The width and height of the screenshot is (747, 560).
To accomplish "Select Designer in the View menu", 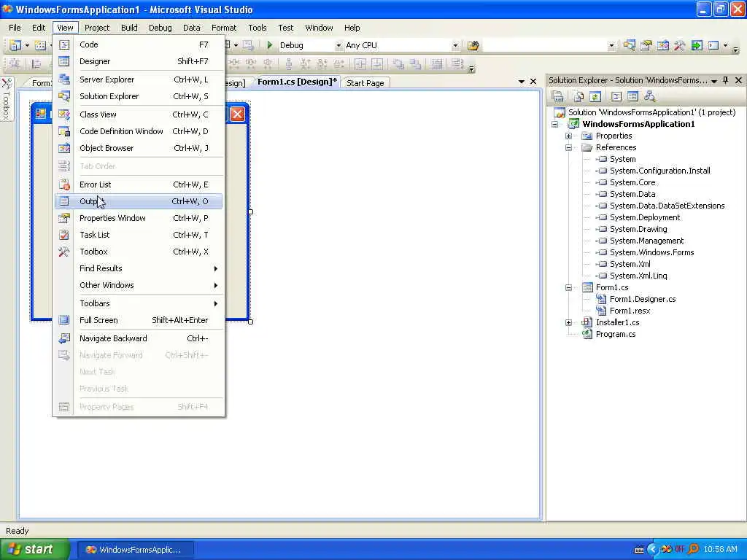I will (x=138, y=61).
